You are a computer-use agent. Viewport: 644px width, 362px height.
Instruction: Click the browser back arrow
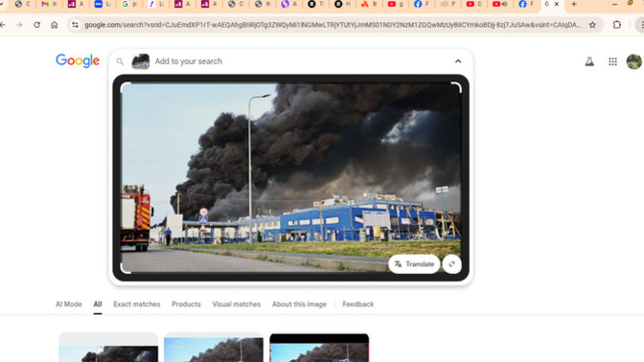[3, 25]
